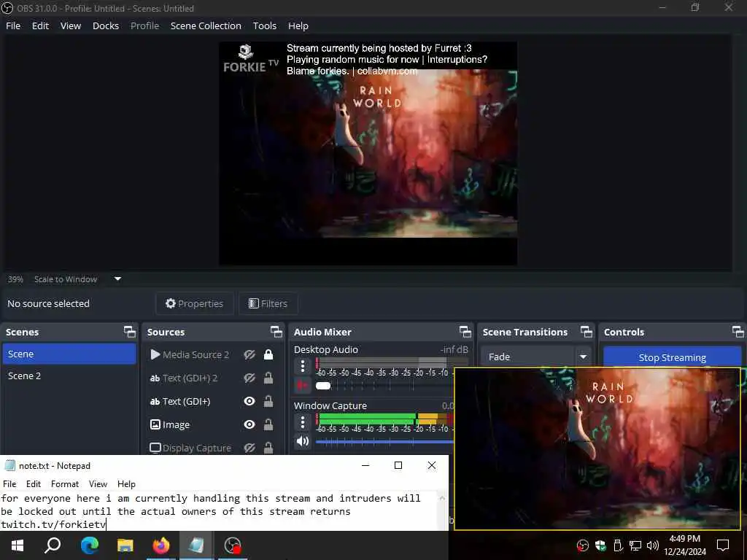Viewport: 747px width, 560px height.
Task: Open the Windows Start menu
Action: point(18,545)
